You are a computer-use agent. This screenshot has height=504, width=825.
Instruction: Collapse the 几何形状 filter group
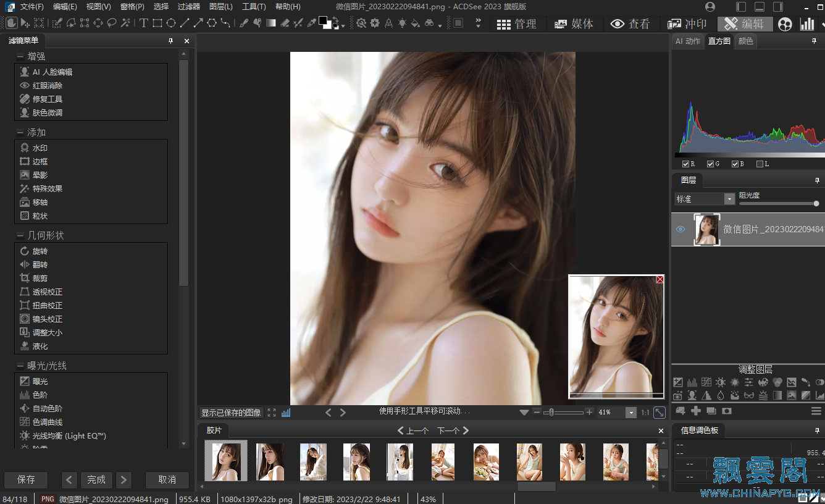click(20, 235)
